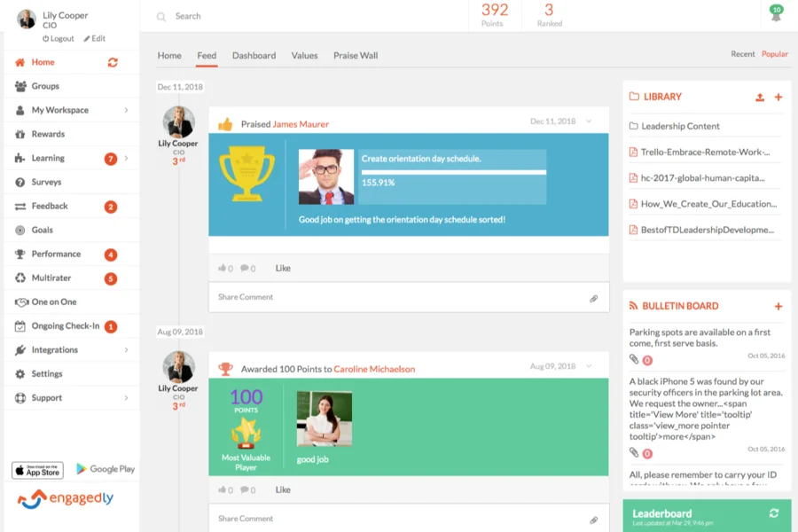Click the One on One handshake icon
The width and height of the screenshot is (798, 532).
21,301
